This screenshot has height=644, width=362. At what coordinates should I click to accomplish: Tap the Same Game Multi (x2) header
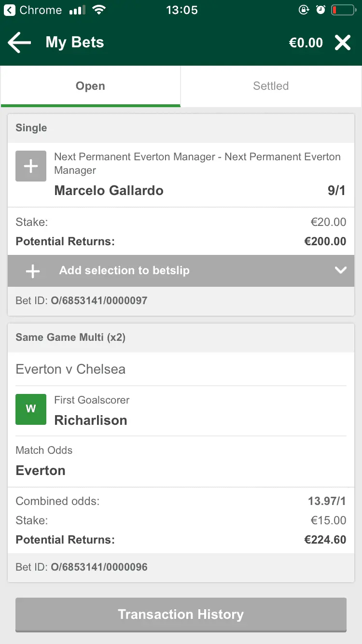click(70, 337)
